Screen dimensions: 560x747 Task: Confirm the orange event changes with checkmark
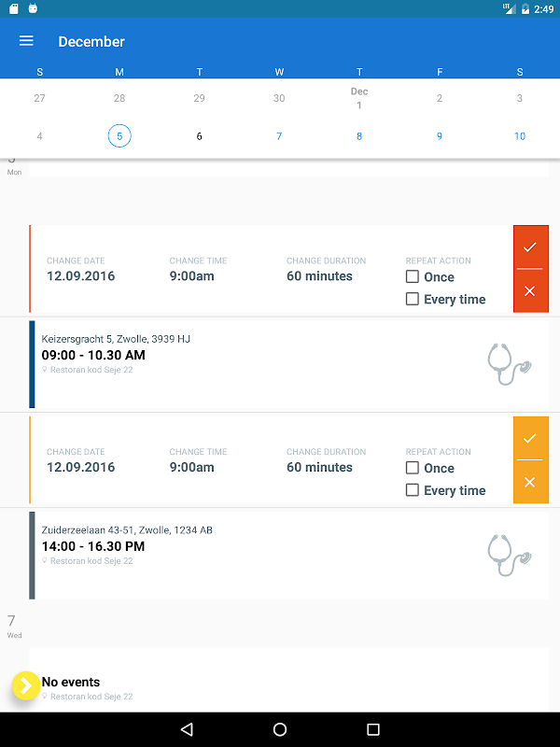coord(530,438)
